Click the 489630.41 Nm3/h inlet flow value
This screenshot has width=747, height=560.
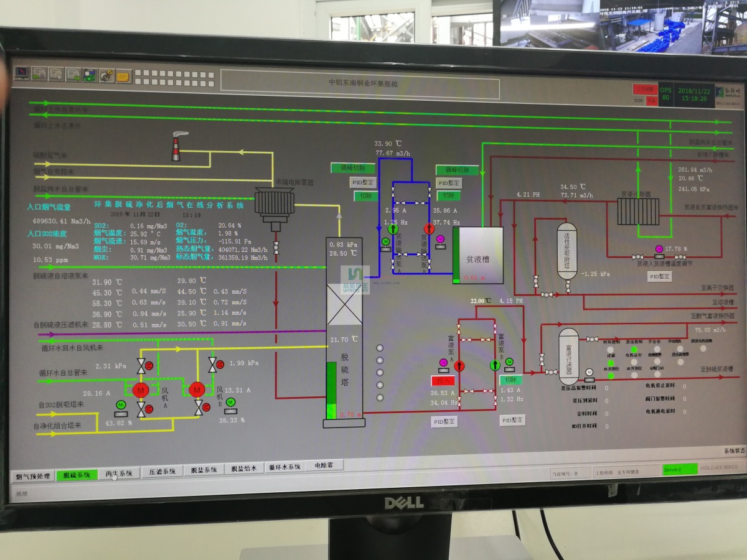[x=62, y=220]
